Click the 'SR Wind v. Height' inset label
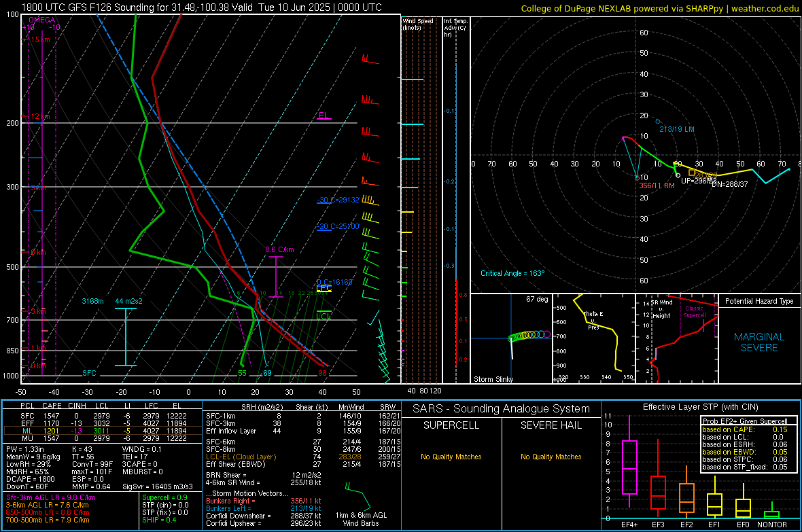 click(661, 309)
